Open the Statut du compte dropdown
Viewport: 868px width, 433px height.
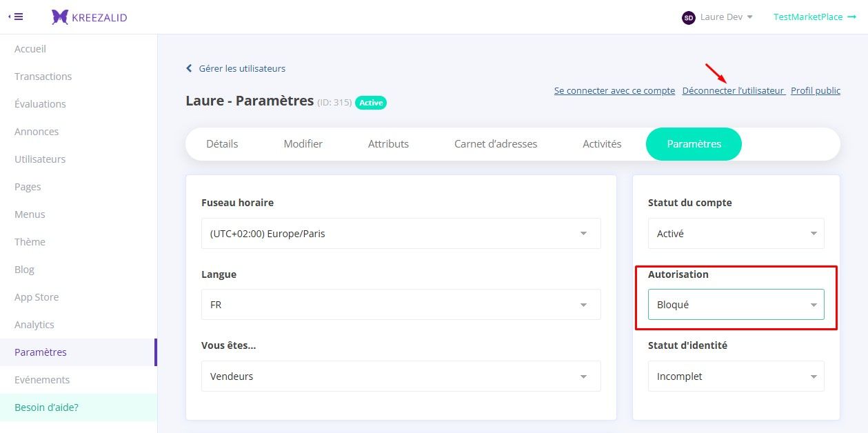point(736,234)
